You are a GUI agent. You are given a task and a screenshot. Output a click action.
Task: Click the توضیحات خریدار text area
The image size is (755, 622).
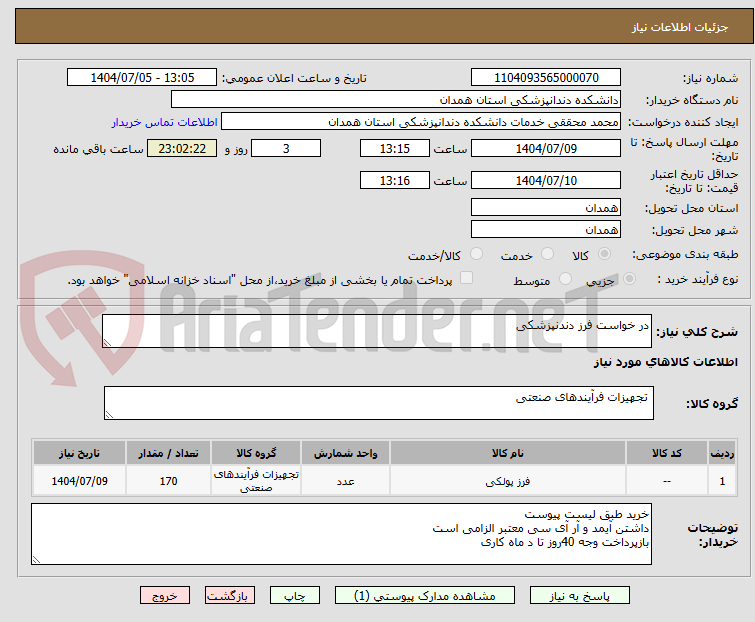pos(341,534)
